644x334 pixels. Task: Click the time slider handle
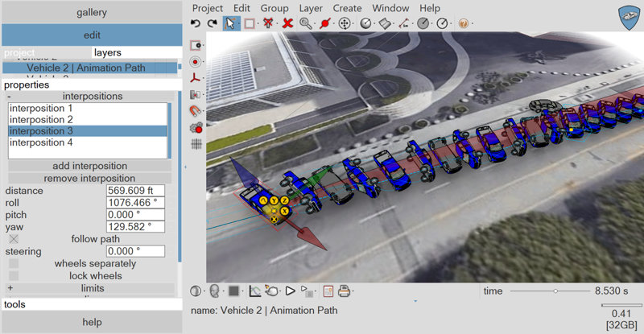point(555,291)
